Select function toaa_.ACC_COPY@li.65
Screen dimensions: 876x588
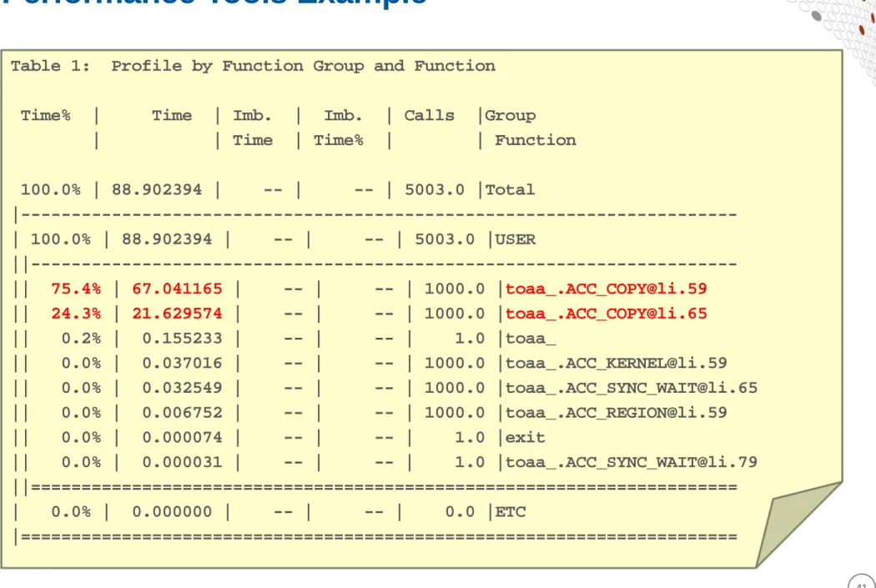(607, 314)
